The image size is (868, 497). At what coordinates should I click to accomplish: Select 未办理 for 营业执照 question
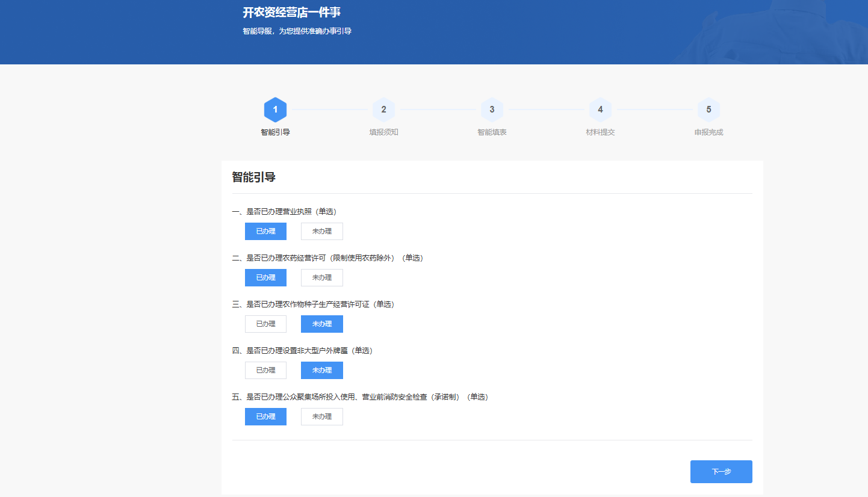pyautogui.click(x=321, y=232)
